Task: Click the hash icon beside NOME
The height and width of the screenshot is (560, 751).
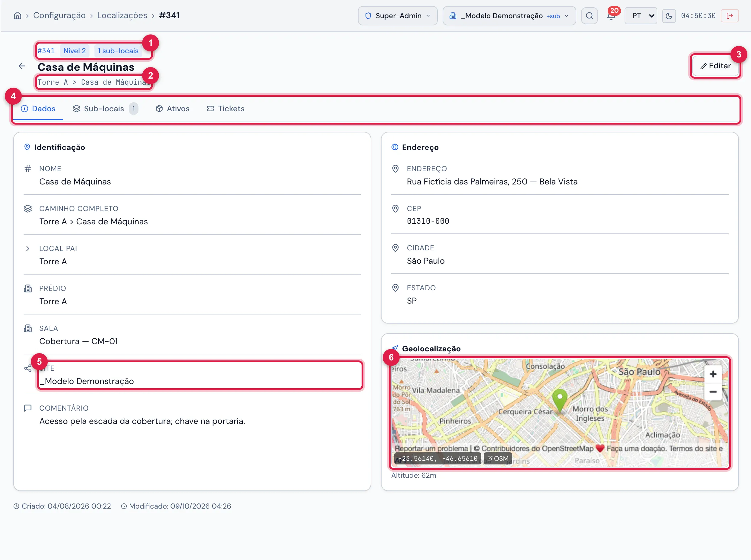Action: [x=28, y=169]
